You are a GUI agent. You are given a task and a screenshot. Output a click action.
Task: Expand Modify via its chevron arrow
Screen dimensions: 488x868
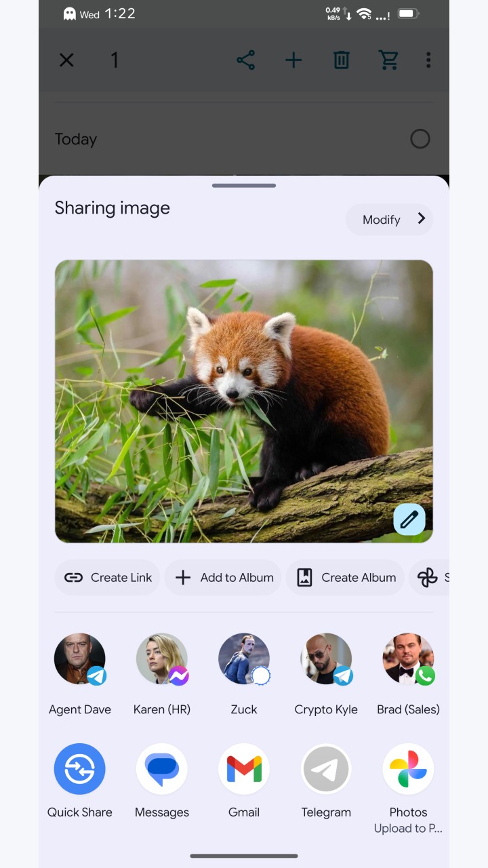tap(421, 218)
